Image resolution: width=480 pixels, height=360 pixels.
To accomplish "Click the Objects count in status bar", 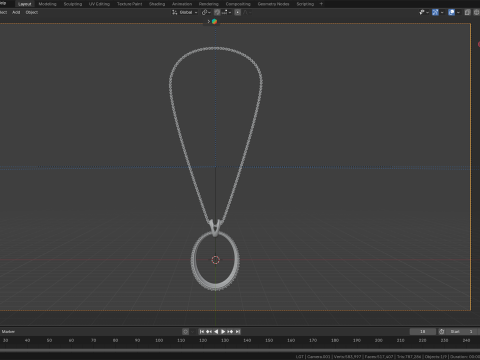I will [x=435, y=357].
